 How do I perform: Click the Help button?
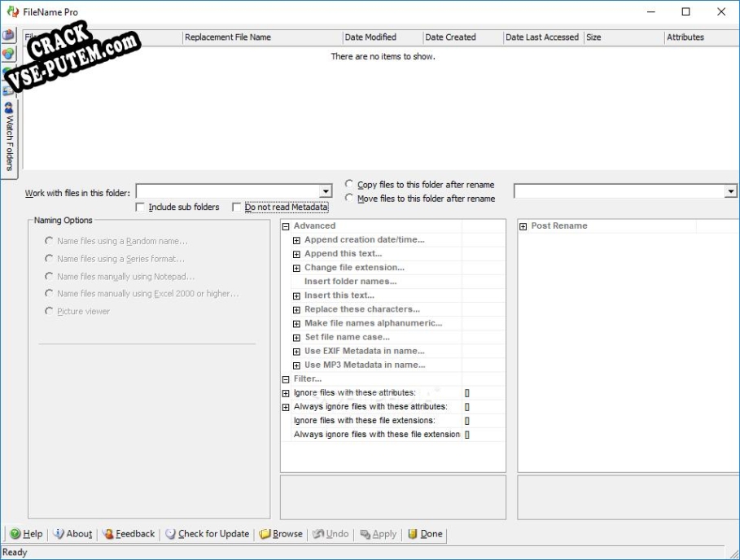coord(26,534)
